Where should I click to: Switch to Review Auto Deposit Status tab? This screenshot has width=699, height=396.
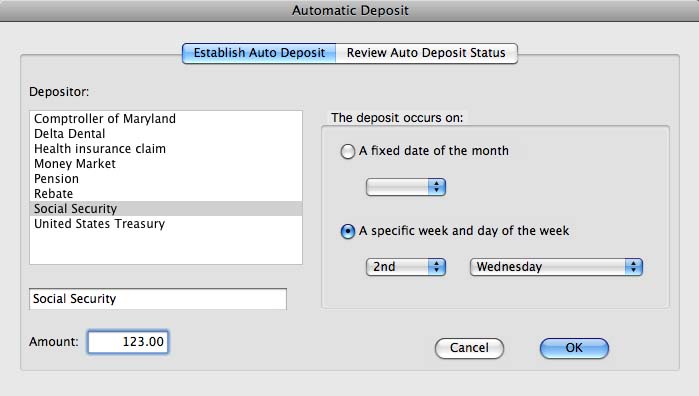(x=427, y=53)
